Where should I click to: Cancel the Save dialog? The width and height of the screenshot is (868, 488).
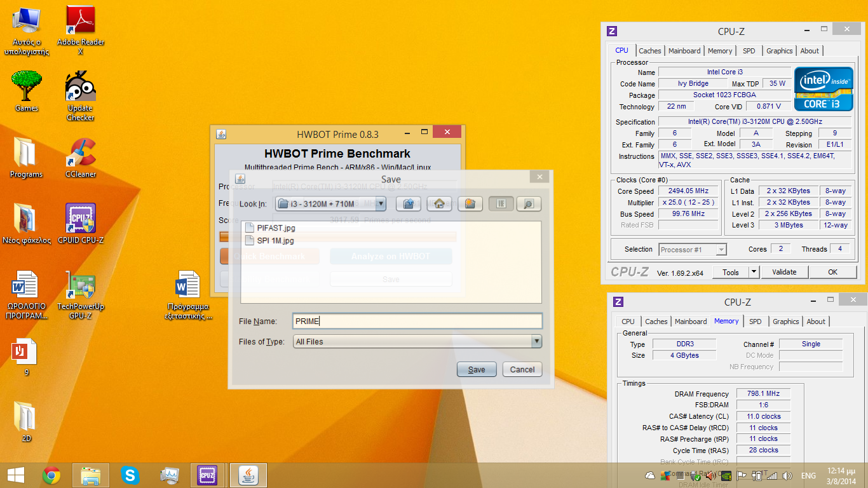coord(522,369)
